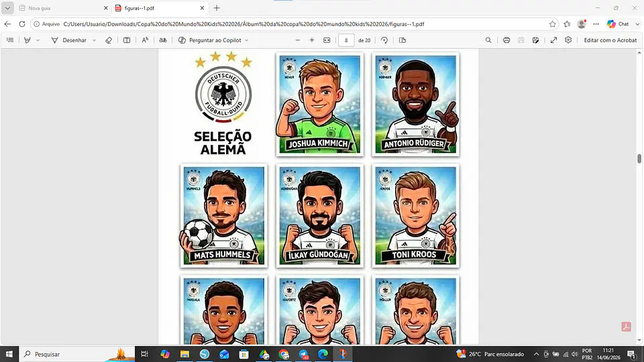Reload the current page

[22, 24]
